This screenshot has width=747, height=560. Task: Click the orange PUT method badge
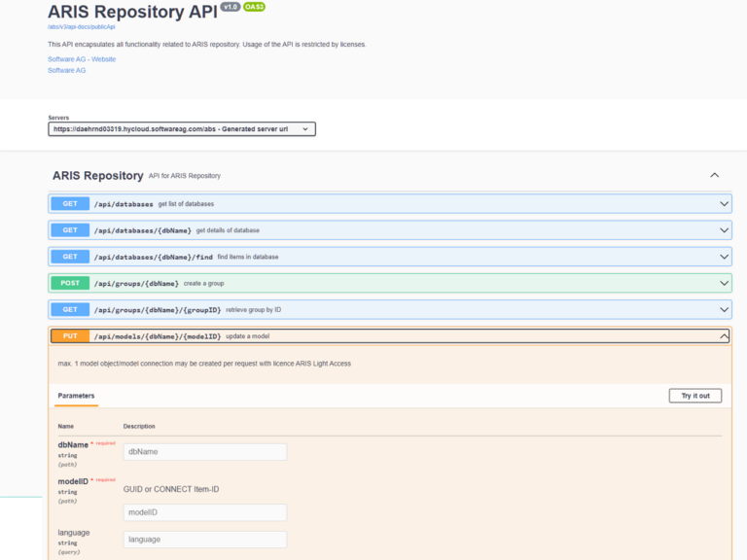(70, 336)
